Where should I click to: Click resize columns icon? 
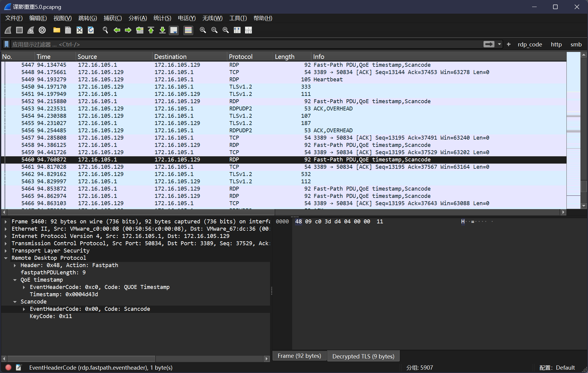[237, 30]
